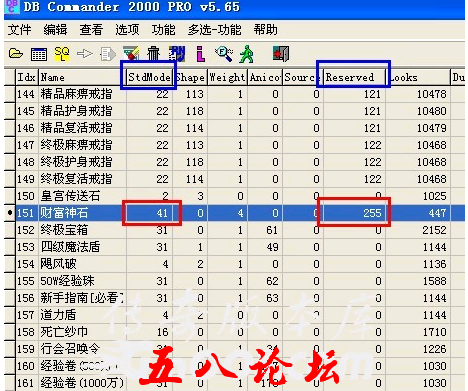
Task: Open the find magnifier tool
Action: tap(224, 54)
